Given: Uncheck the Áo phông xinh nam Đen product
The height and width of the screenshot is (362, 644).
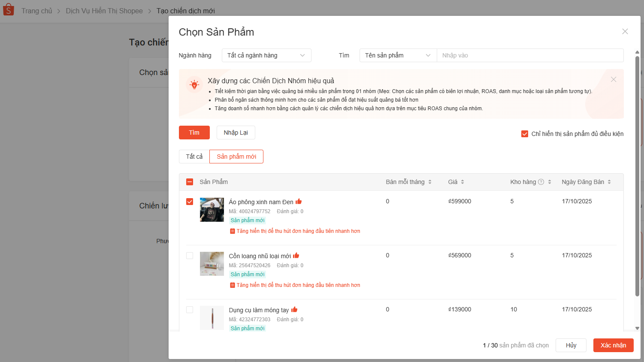Looking at the screenshot, I should pyautogui.click(x=190, y=202).
